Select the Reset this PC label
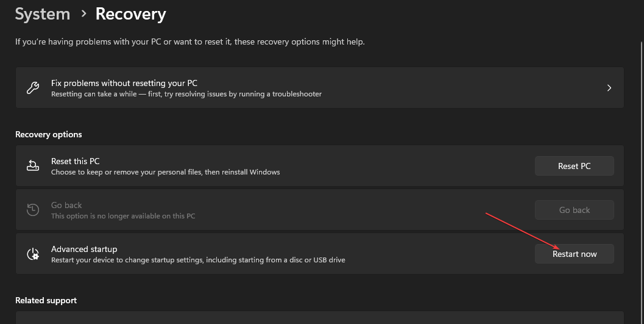The height and width of the screenshot is (324, 644). pyautogui.click(x=75, y=161)
